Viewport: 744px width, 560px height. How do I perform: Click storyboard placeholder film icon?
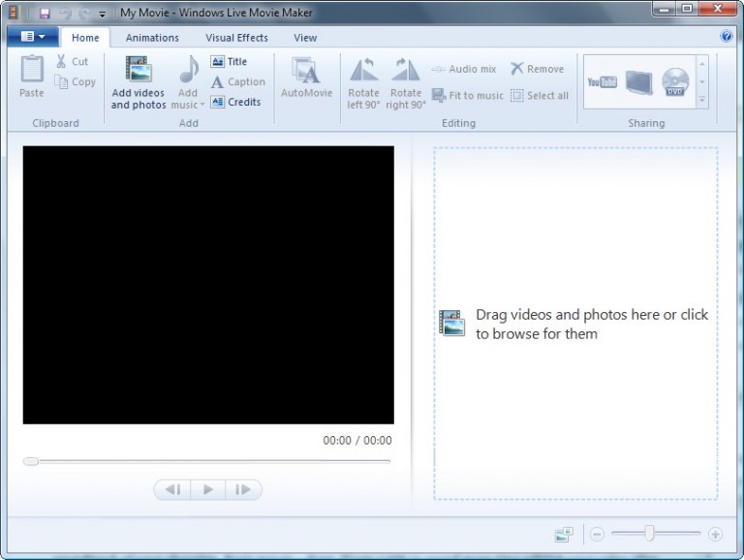coord(451,323)
